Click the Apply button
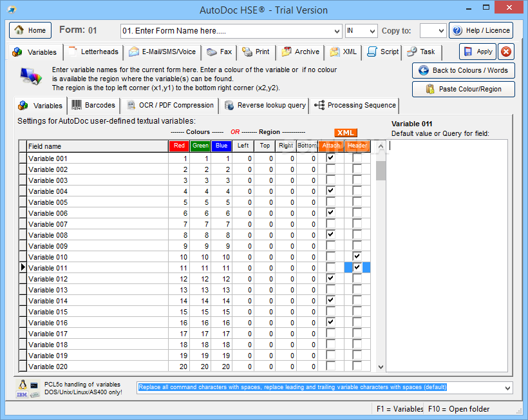This screenshot has width=528, height=420. click(478, 52)
